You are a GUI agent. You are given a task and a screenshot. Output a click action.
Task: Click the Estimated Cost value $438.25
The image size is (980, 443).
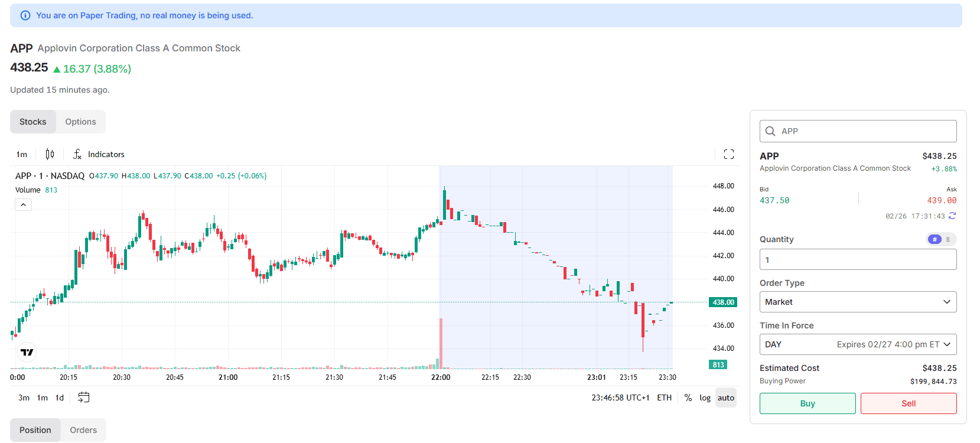coord(939,368)
